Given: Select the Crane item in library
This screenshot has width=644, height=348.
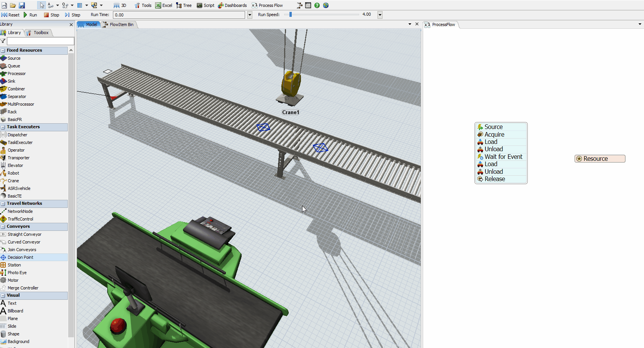Looking at the screenshot, I should [x=13, y=181].
